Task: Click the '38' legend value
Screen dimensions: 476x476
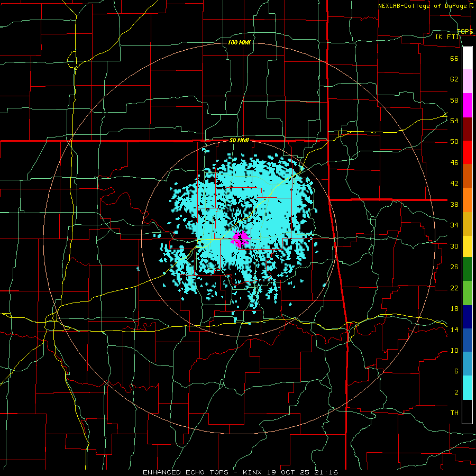Action: (x=454, y=204)
